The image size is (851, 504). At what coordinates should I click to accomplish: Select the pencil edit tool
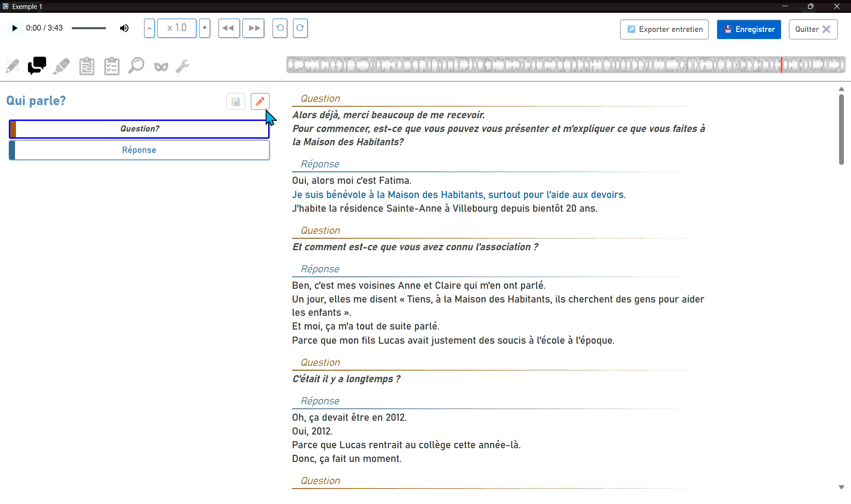tap(12, 66)
